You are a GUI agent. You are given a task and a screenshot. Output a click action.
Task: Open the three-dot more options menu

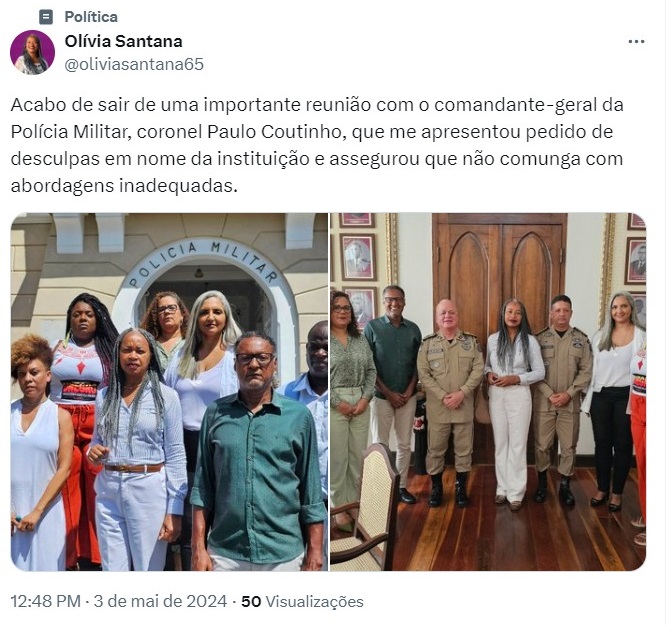(636, 42)
